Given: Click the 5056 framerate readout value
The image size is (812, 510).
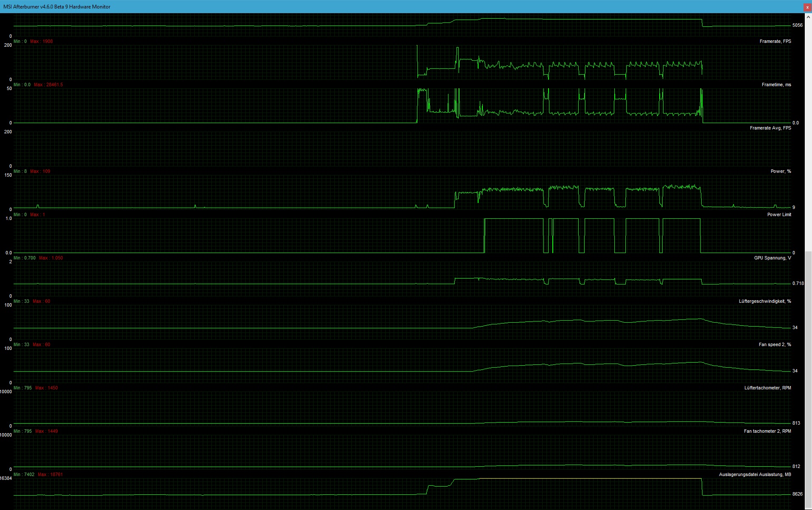Looking at the screenshot, I should (x=797, y=25).
